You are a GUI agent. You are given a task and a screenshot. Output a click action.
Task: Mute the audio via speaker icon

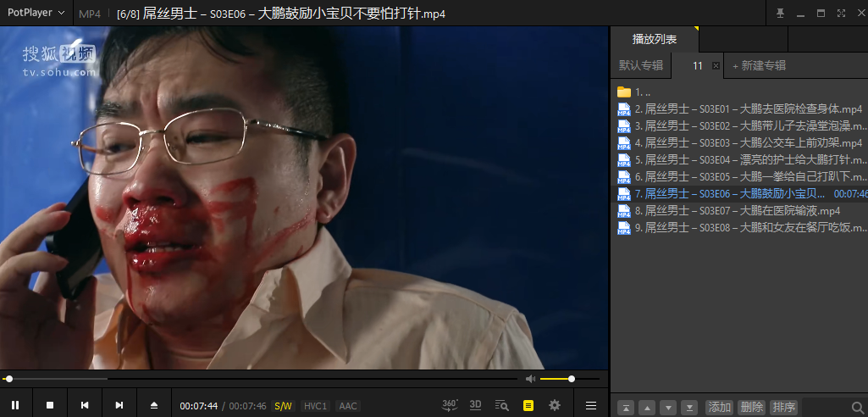pos(530,379)
